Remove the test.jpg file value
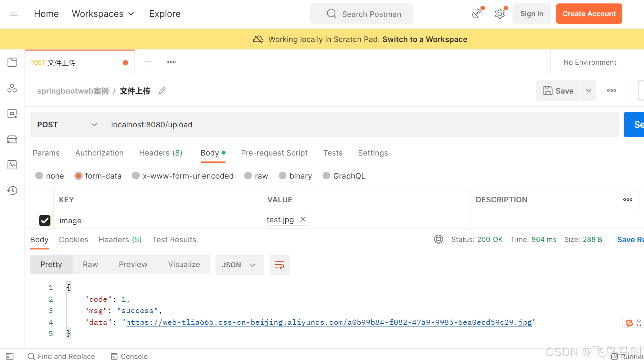This screenshot has height=363, width=644. [303, 220]
